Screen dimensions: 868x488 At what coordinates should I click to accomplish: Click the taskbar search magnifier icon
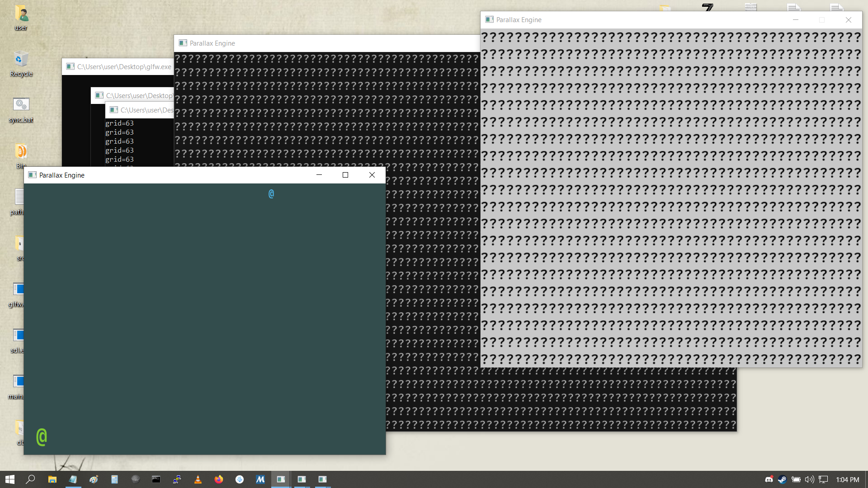pyautogui.click(x=30, y=479)
